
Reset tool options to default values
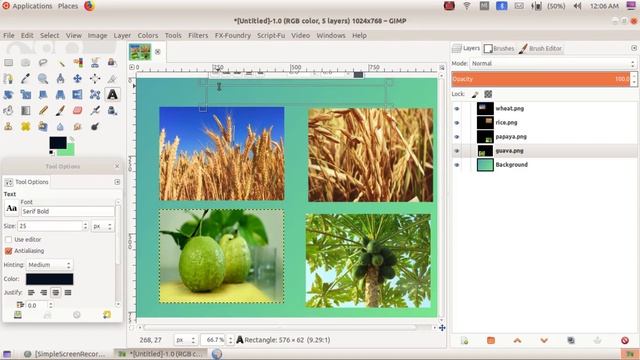click(x=107, y=315)
